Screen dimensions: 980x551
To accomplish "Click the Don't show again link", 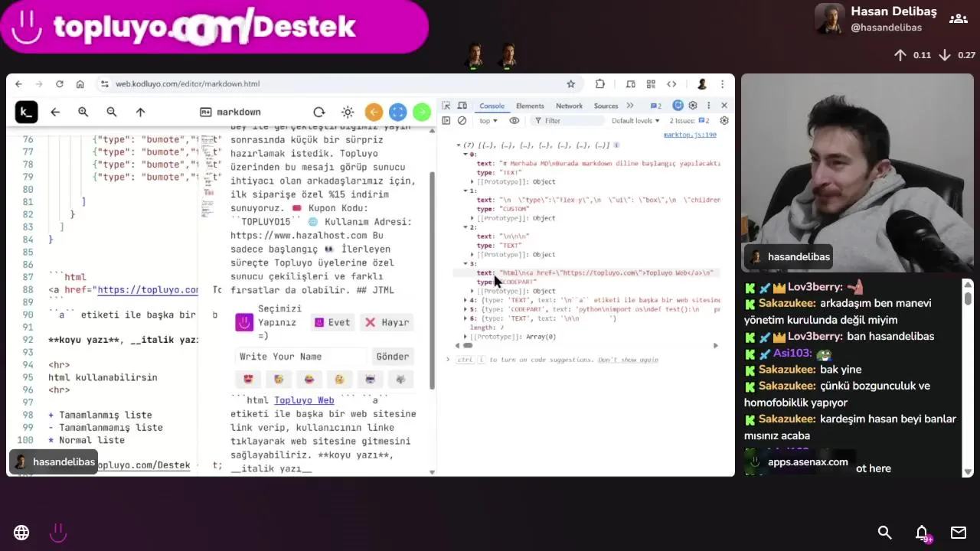I will pyautogui.click(x=628, y=360).
